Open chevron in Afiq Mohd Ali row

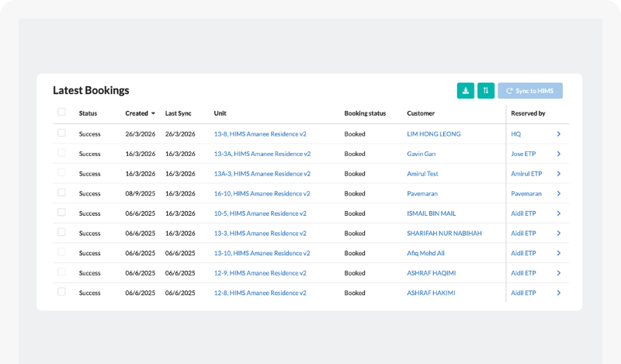point(558,253)
